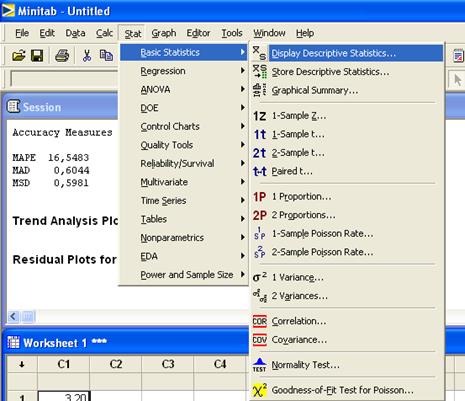This screenshot has height=401, width=465.
Task: Click the sigma squared 1 Variance icon
Action: coord(260,277)
